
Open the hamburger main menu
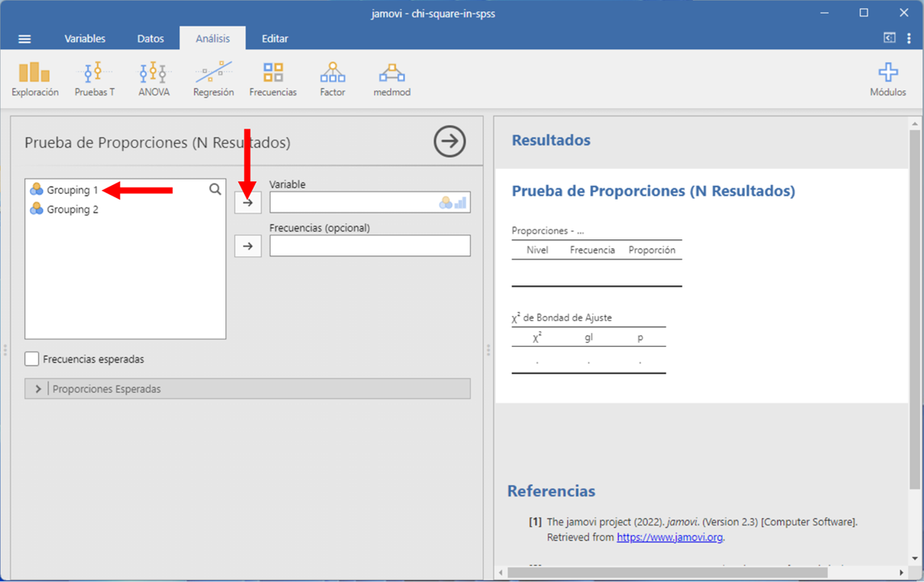(24, 39)
